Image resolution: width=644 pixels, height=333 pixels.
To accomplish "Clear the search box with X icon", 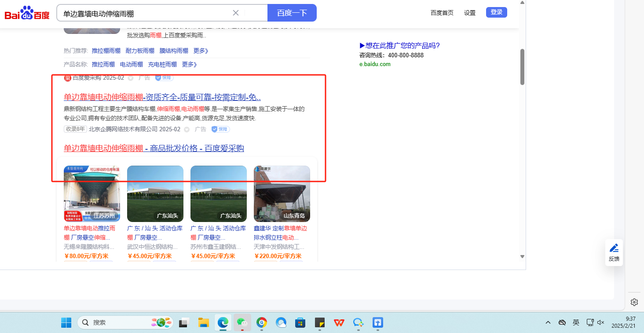I will 236,13.
